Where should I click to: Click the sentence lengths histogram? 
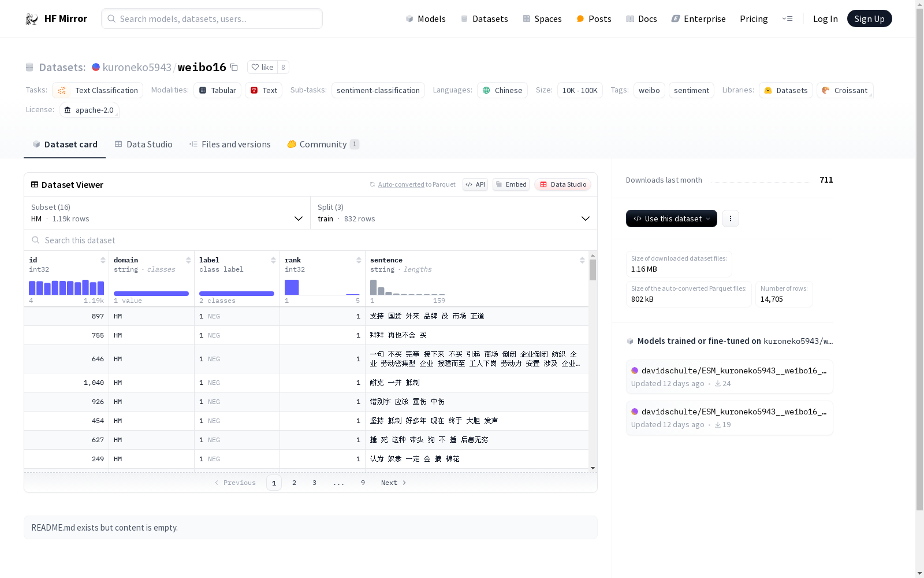408,287
